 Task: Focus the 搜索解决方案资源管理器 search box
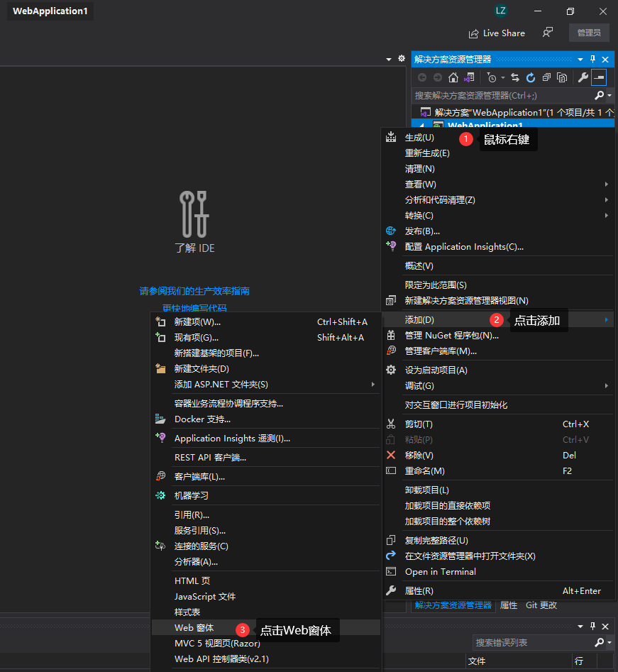point(503,95)
